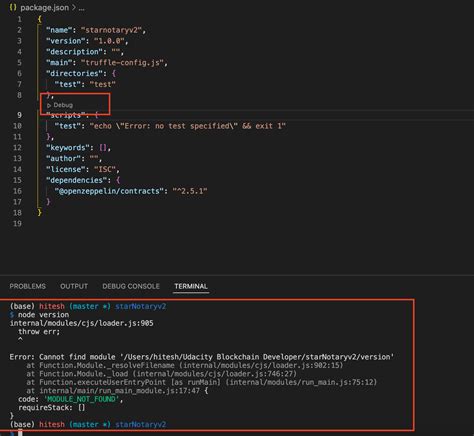Click the run_main_module.js:17:47 stack line
The height and width of the screenshot is (436, 474).
click(117, 390)
